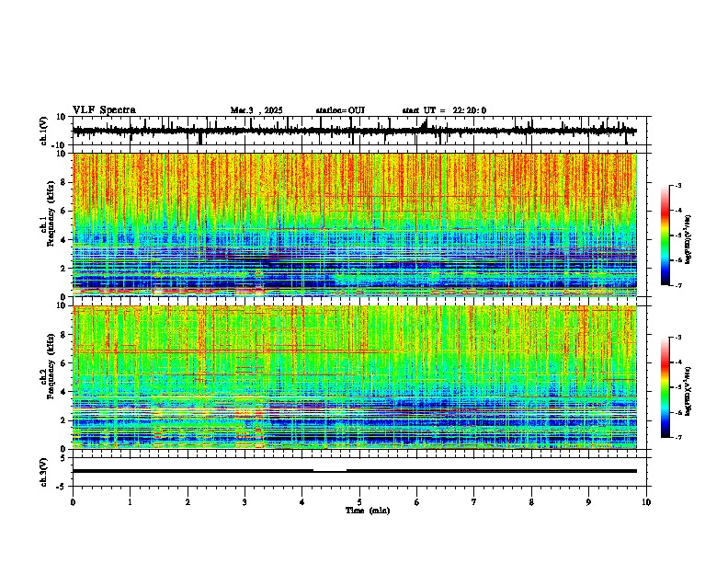
Task: Click the 'start UT = 22:20:0' text
Action: [x=444, y=110]
